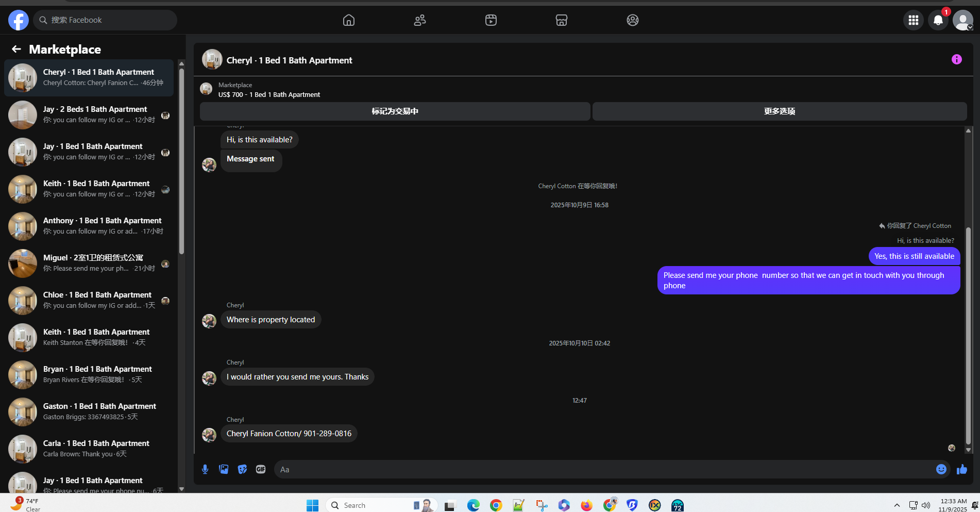980x512 pixels.
Task: Open the Friends tab icon
Action: click(420, 20)
